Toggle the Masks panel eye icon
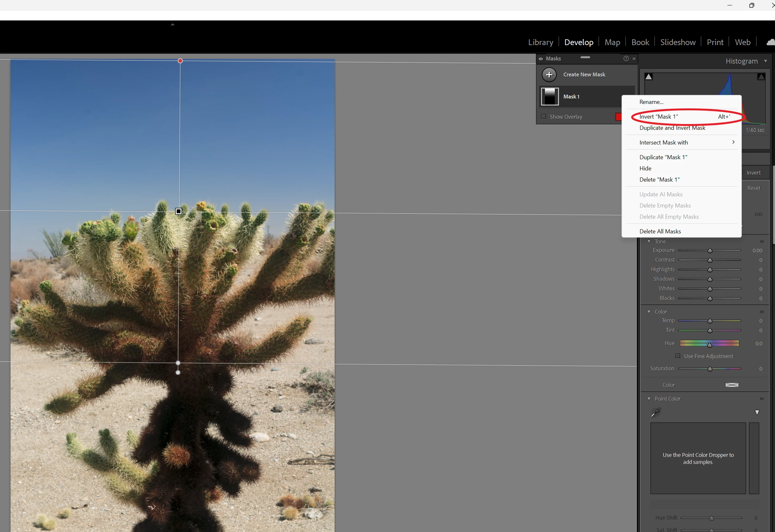 point(540,59)
